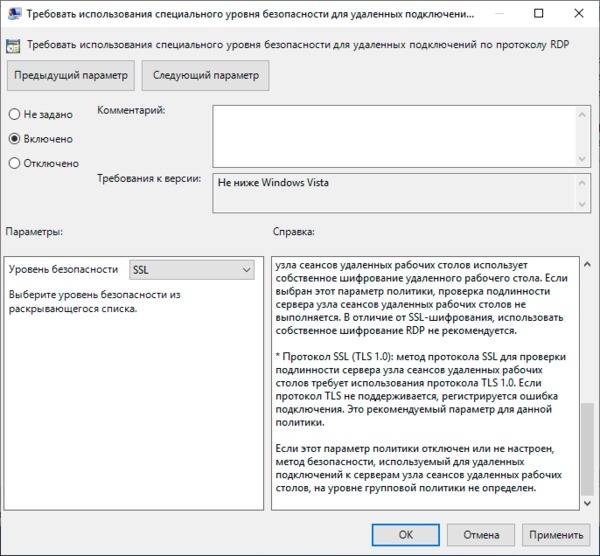Click the policy setting icon beside heading
Screen dimensions: 600x556
13,46
